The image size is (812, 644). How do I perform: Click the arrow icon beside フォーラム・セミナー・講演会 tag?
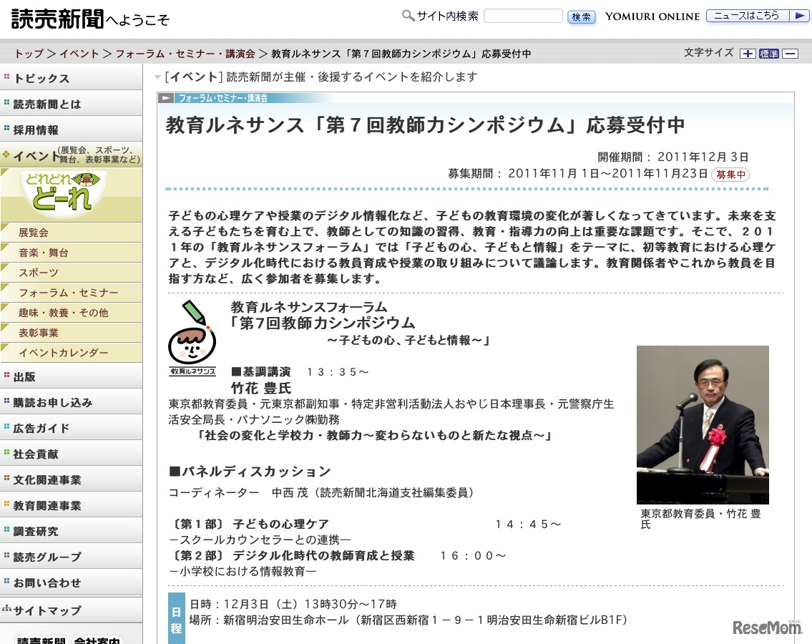click(166, 98)
